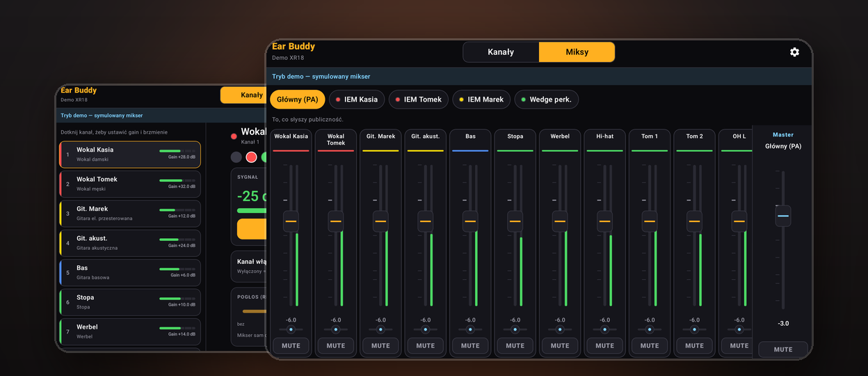Open channel 4 Git. akust. row in back window

point(130,243)
